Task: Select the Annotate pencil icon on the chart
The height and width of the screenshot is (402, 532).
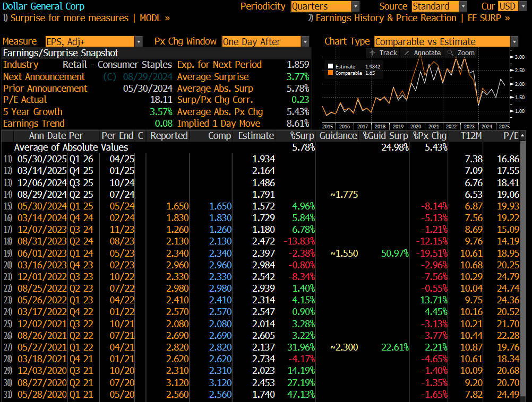Action: tap(407, 53)
